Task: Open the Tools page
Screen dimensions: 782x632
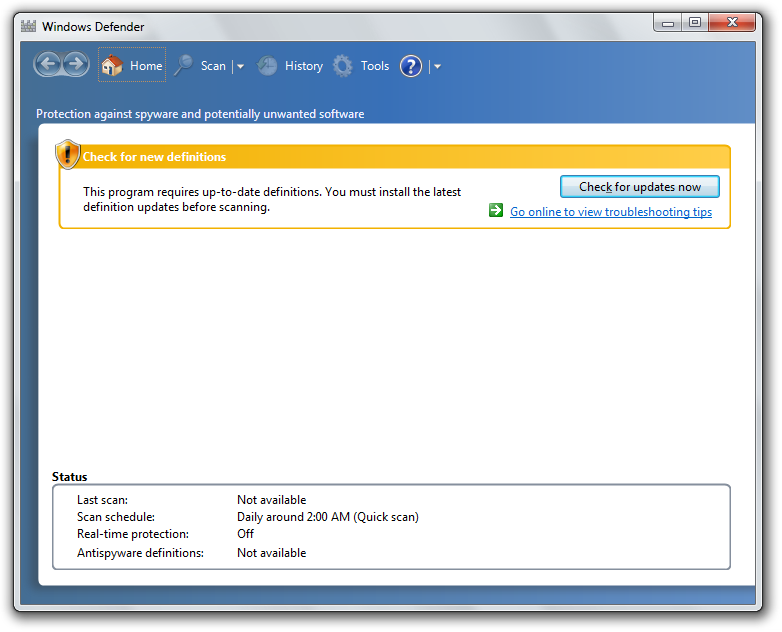Action: (375, 66)
